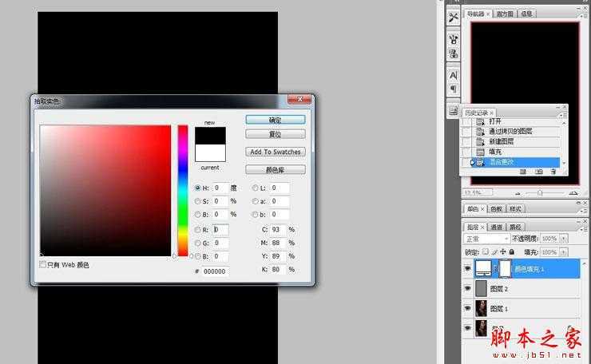Click the new snapshot camera icon in History
The height and width of the screenshot is (364, 591).
(x=539, y=172)
